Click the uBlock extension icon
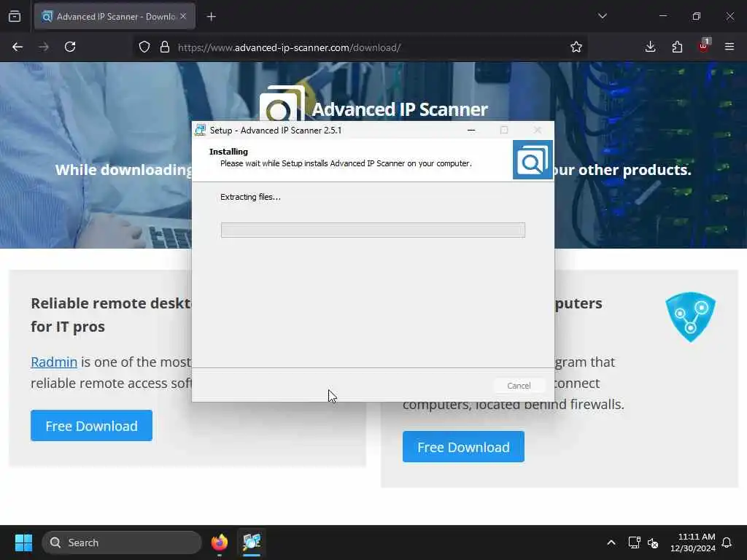The image size is (747, 560). pyautogui.click(x=704, y=46)
